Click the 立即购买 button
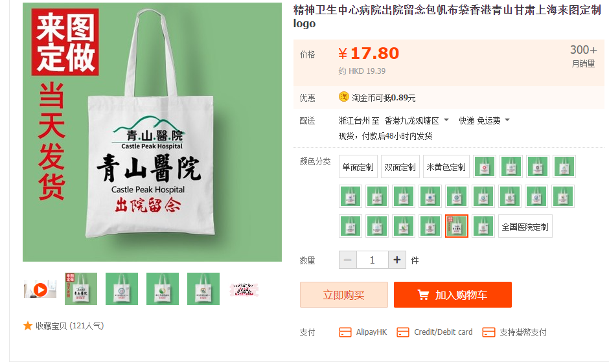The image size is (609, 364). tap(344, 295)
